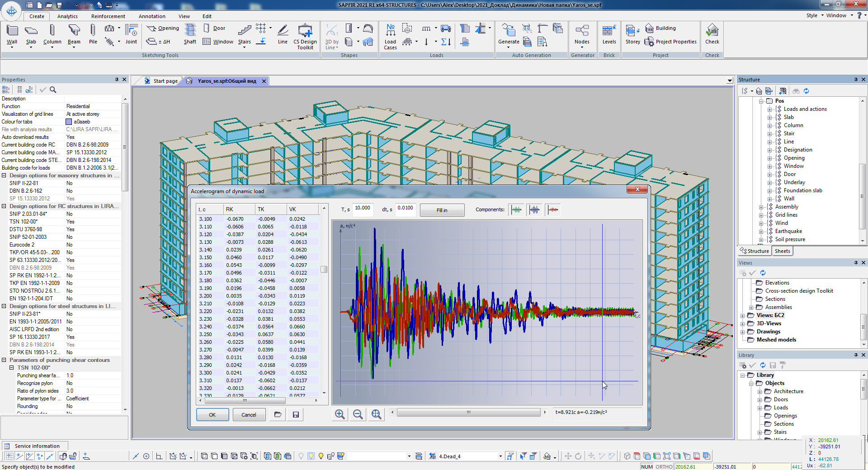Open the Reinforcement ribbon tab

point(108,16)
